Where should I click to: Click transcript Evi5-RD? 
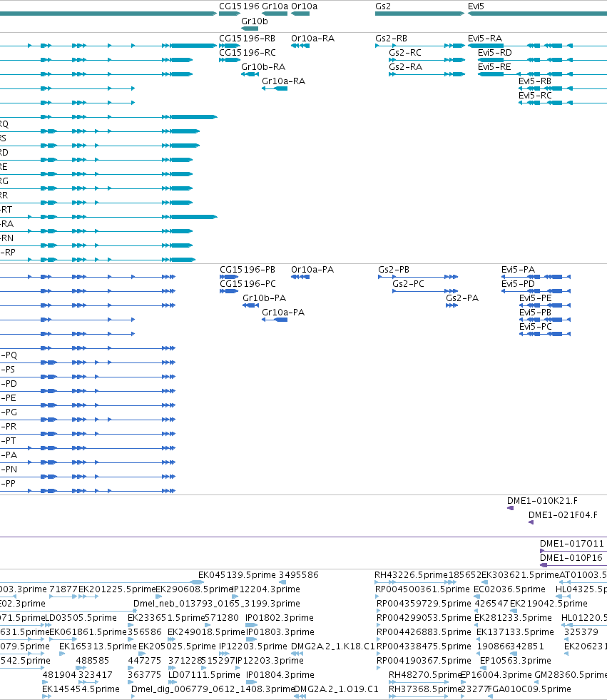(x=494, y=53)
